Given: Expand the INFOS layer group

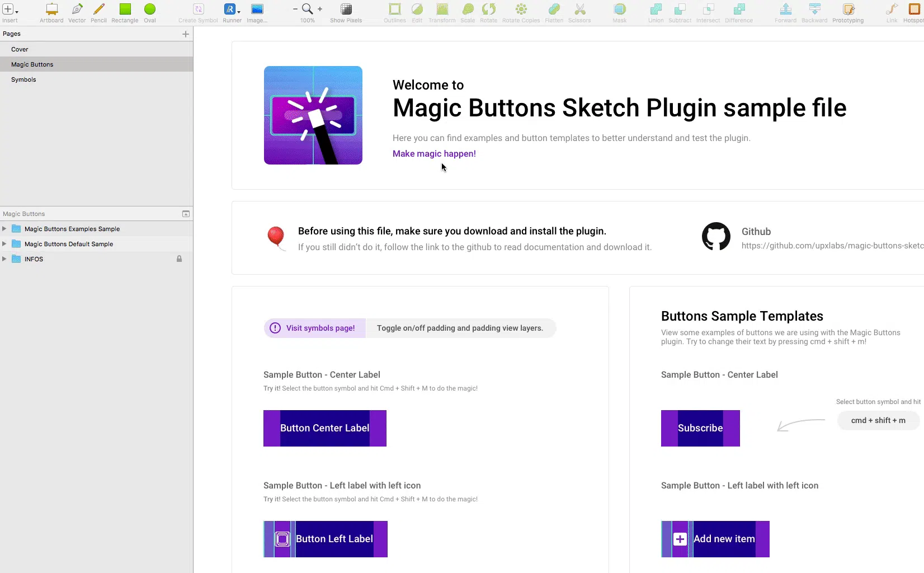Looking at the screenshot, I should click(x=4, y=259).
